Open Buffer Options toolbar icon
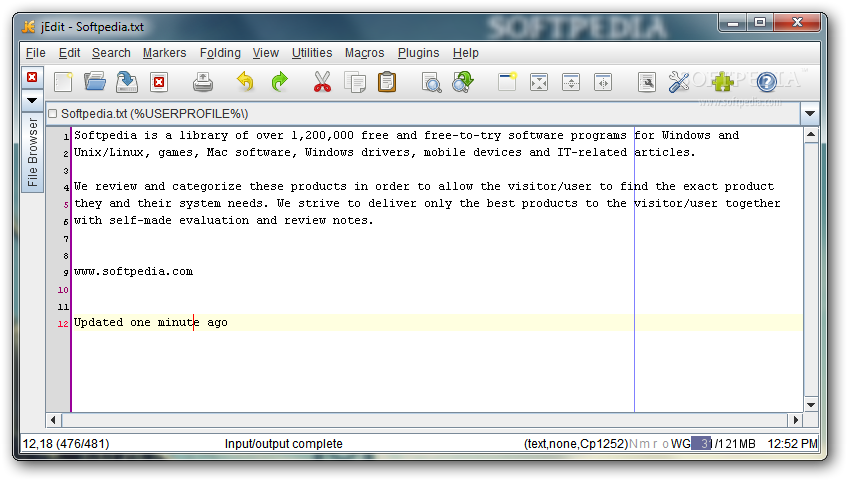848x481 pixels. (x=647, y=82)
